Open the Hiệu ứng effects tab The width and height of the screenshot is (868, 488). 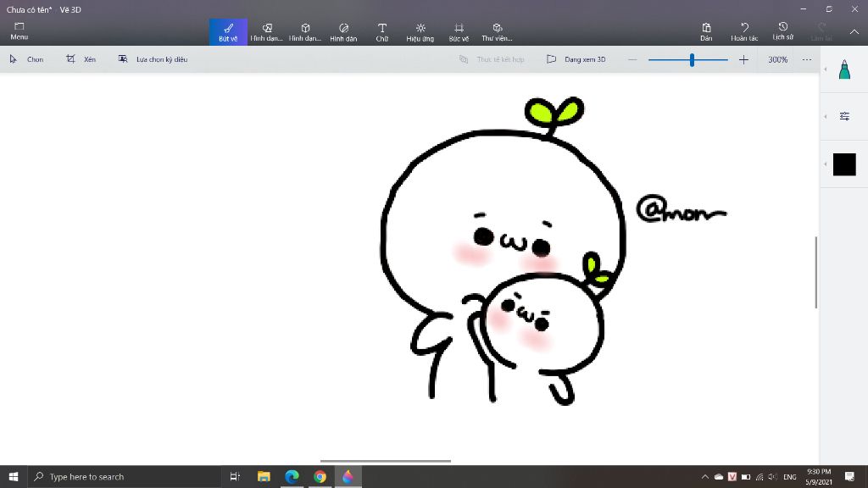(420, 32)
